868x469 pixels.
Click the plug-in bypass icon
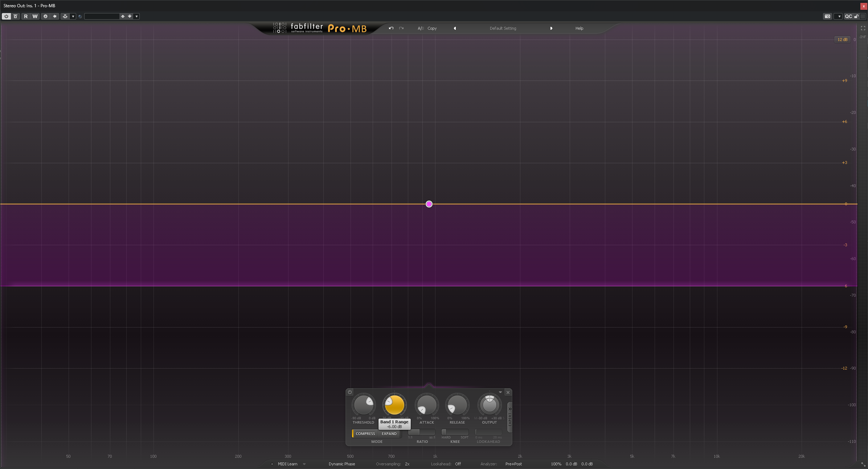pyautogui.click(x=15, y=16)
